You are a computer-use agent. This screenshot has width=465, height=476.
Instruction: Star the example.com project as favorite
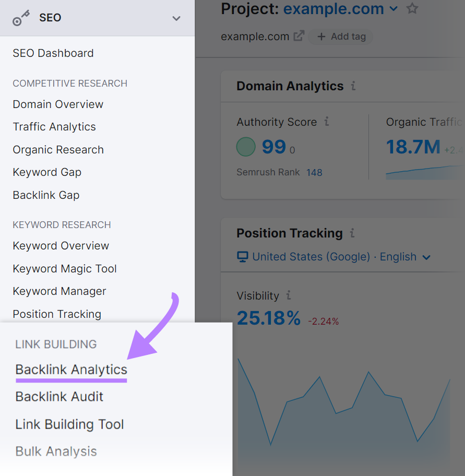click(x=412, y=8)
